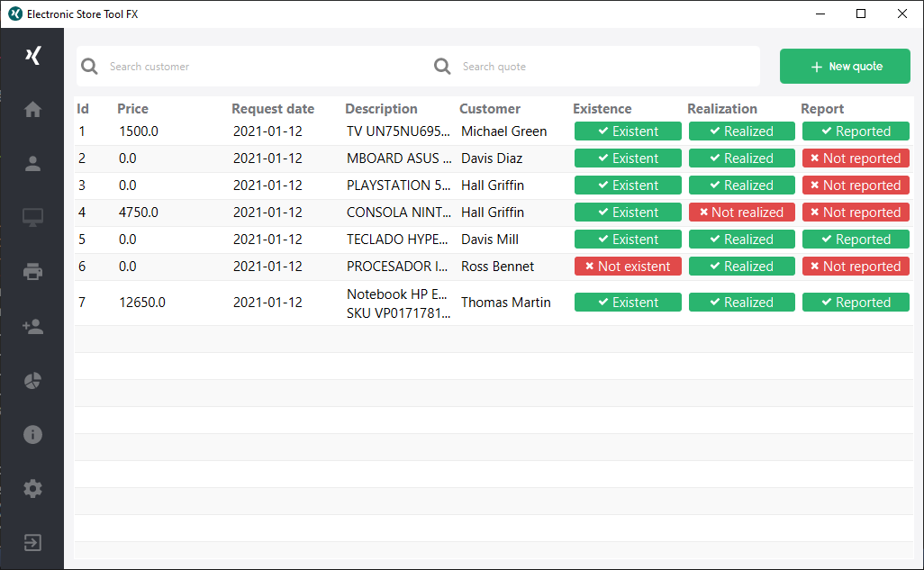Toggle Not reported for Ross Bennet's quote
The height and width of the screenshot is (570, 924).
856,267
